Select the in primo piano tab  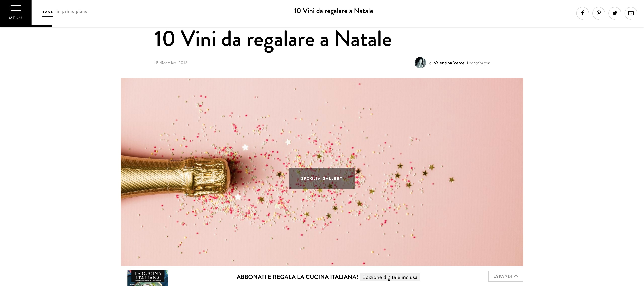point(72,12)
